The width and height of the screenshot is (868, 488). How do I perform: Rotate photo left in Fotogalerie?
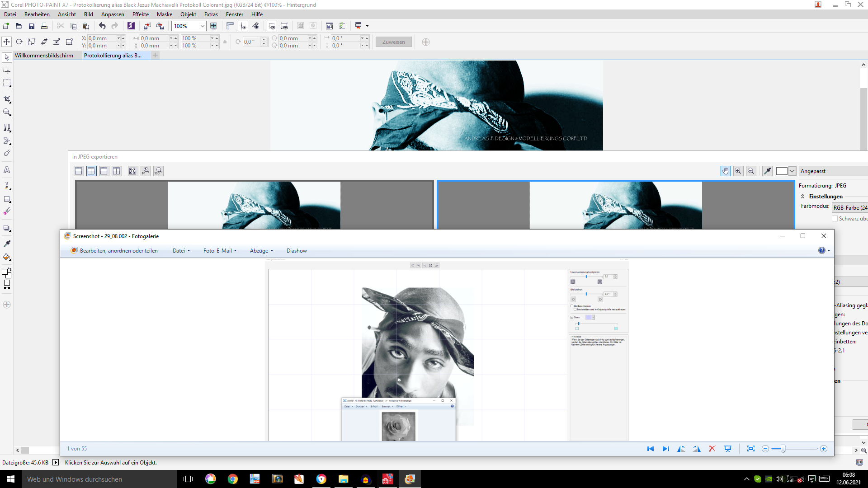[681, 449]
